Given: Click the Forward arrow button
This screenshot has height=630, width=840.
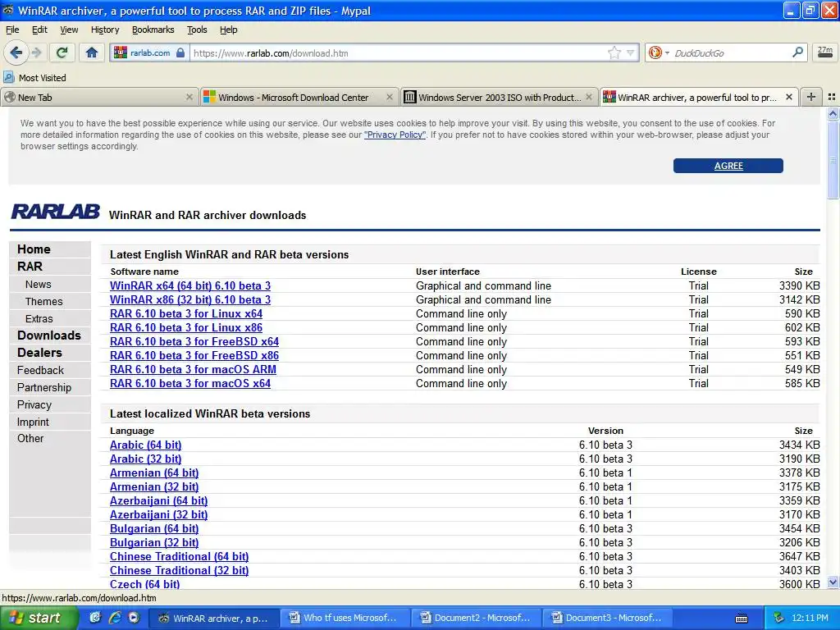Looking at the screenshot, I should (36, 52).
